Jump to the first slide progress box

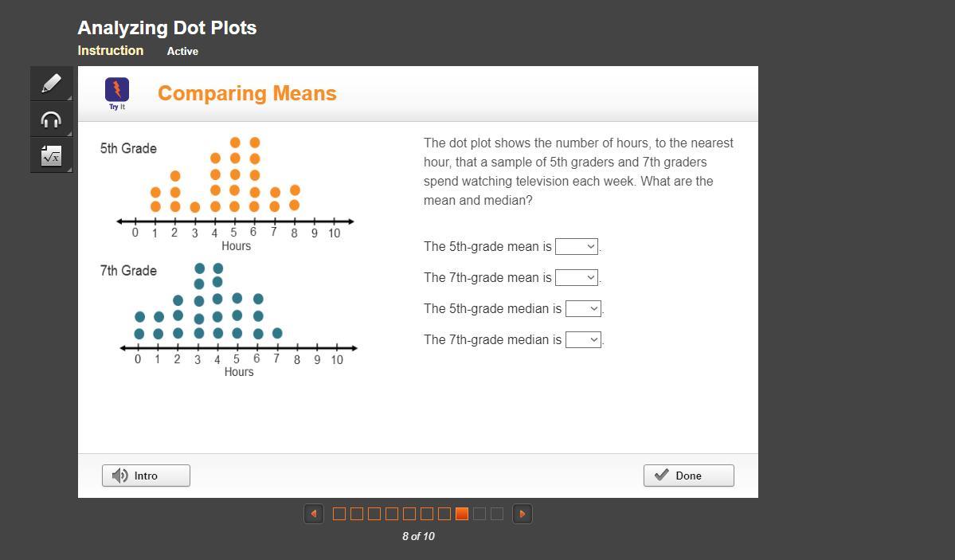[339, 514]
